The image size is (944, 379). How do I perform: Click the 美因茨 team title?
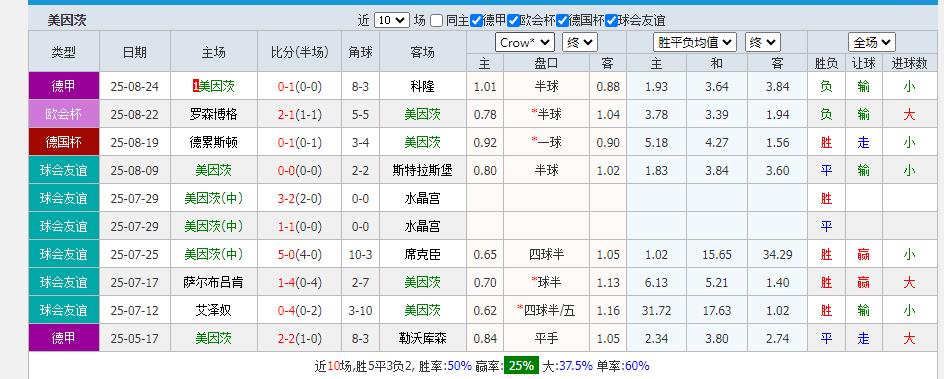click(67, 20)
